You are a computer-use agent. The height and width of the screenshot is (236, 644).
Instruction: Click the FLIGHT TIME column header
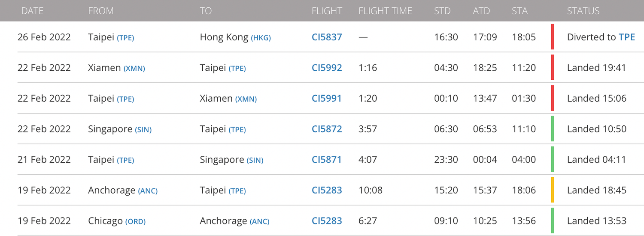(x=385, y=11)
